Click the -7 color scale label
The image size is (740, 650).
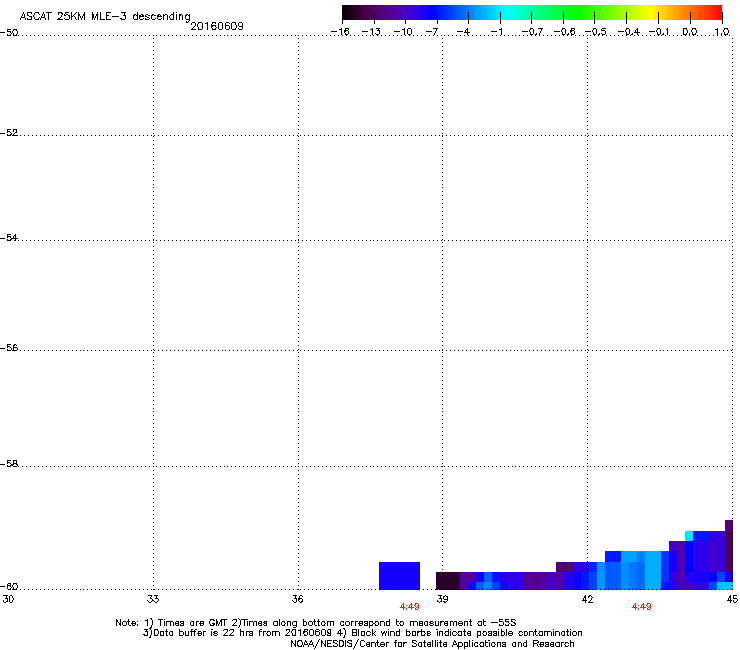[432, 32]
